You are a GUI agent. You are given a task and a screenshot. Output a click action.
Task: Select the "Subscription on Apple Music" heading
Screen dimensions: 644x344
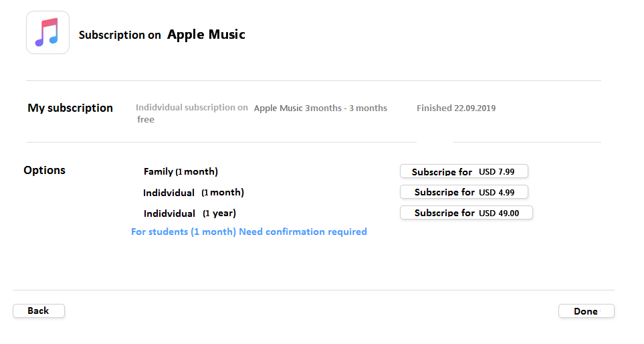coord(162,35)
